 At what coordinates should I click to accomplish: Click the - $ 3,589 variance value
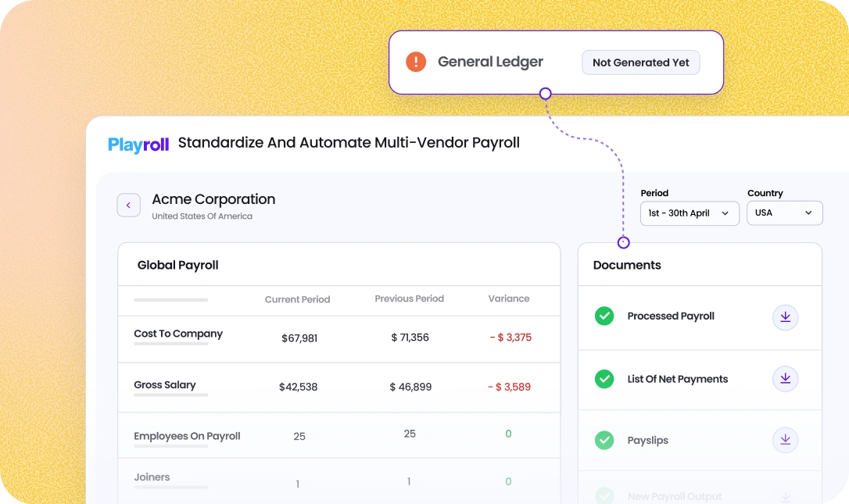click(509, 387)
